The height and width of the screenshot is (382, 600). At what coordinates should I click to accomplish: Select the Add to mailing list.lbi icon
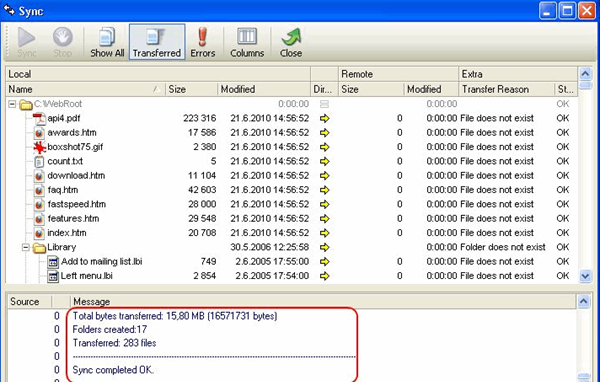pos(53,262)
